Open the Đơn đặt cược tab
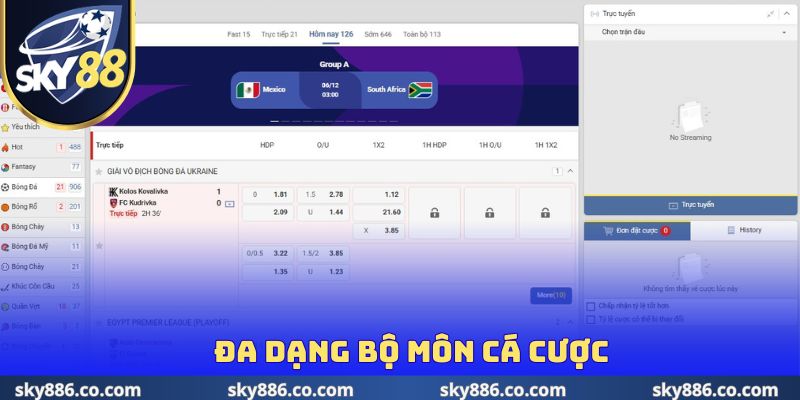 click(637, 231)
